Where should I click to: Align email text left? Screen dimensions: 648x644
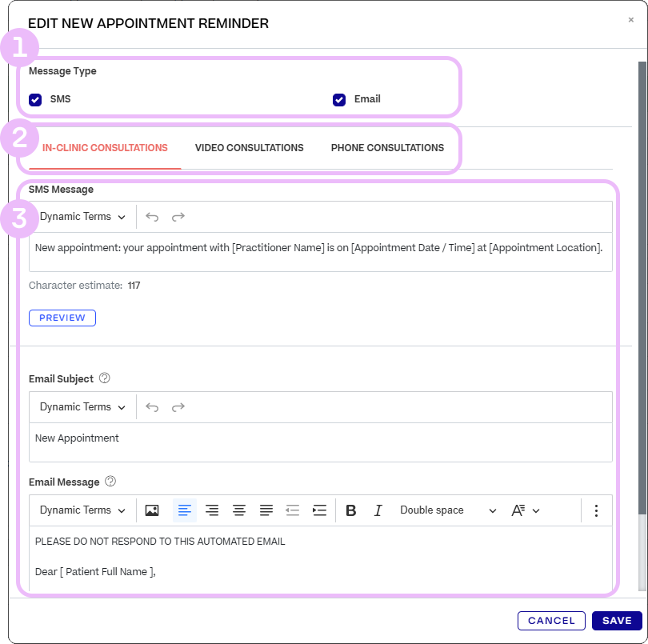click(185, 510)
